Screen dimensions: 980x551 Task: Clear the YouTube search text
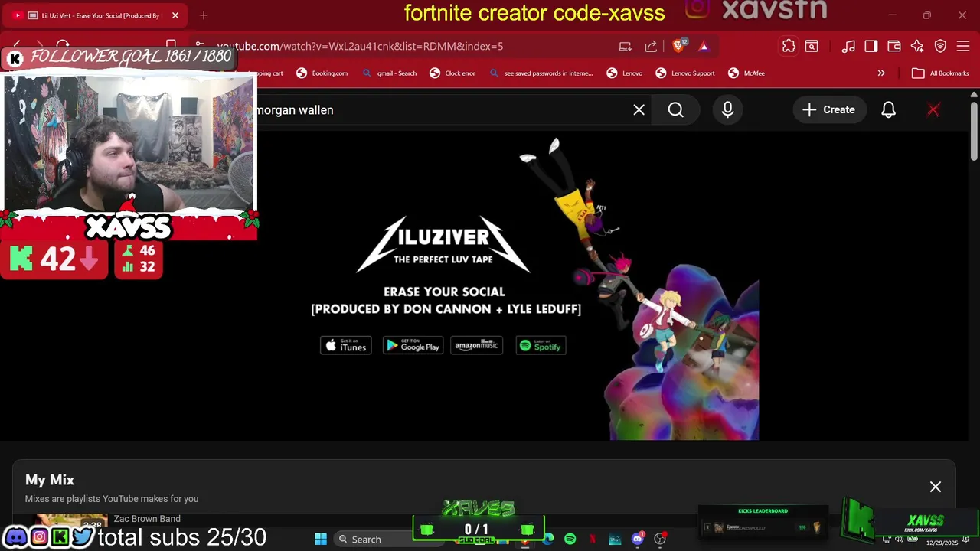click(639, 110)
